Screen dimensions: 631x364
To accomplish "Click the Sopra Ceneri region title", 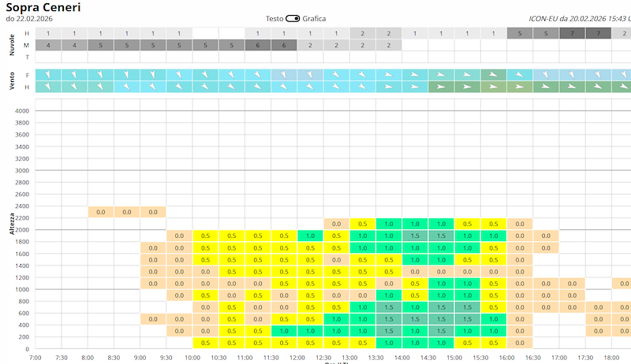I will point(43,7).
